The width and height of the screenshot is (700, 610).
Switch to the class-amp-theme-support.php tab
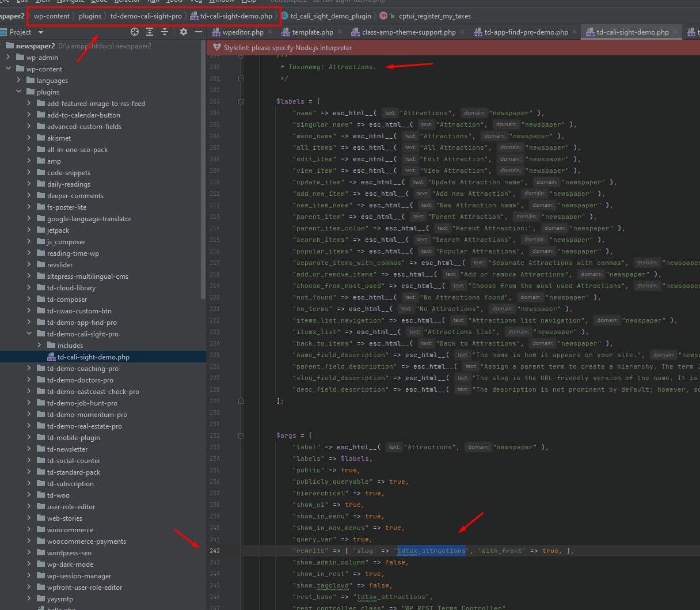409,32
